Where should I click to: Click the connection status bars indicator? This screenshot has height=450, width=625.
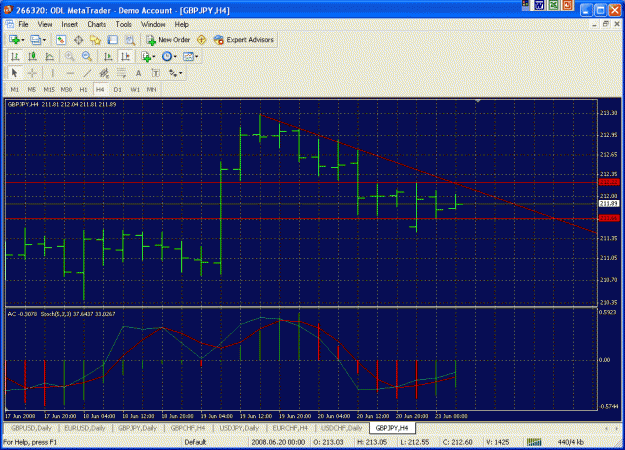(534, 442)
